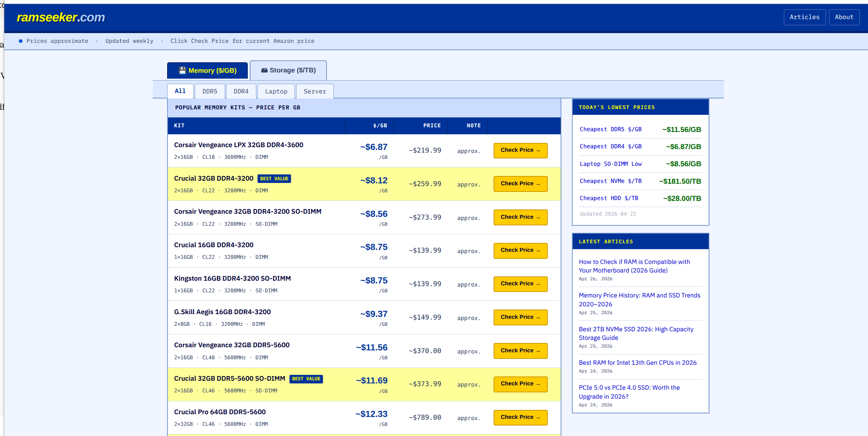Click BEST VALUE badge on Crucial DDR5-5600 SO-DIMM
This screenshot has width=868, height=436.
click(x=306, y=379)
